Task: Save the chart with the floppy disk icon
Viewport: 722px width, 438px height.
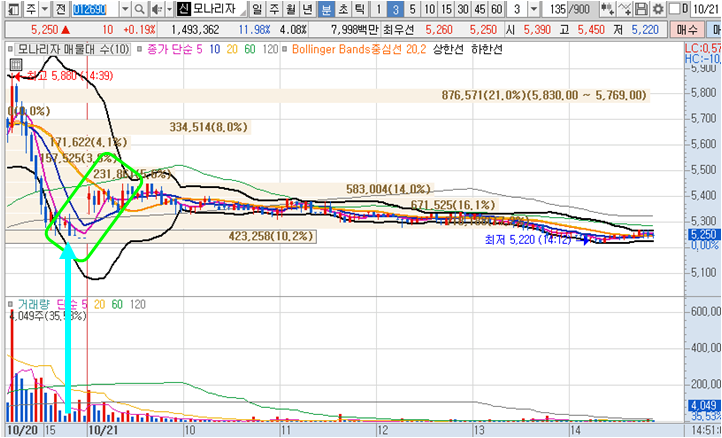Action: click(x=641, y=9)
